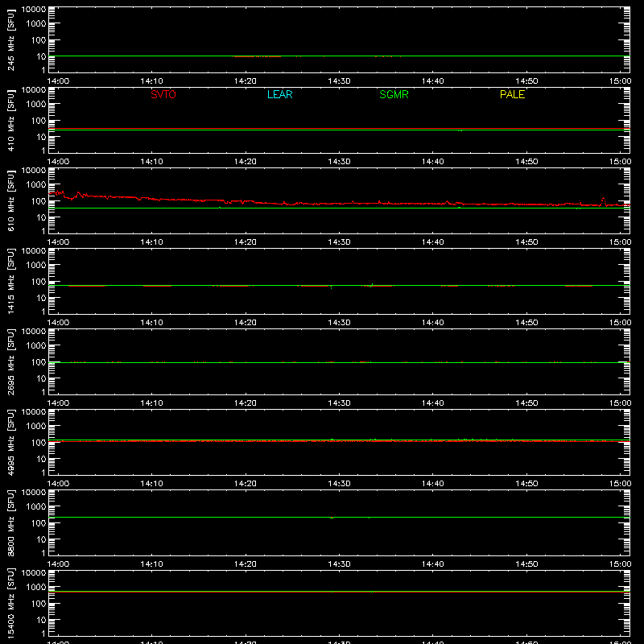Click the 100 label on the 2695 MHz axis
644x644 pixels.
pos(38,362)
